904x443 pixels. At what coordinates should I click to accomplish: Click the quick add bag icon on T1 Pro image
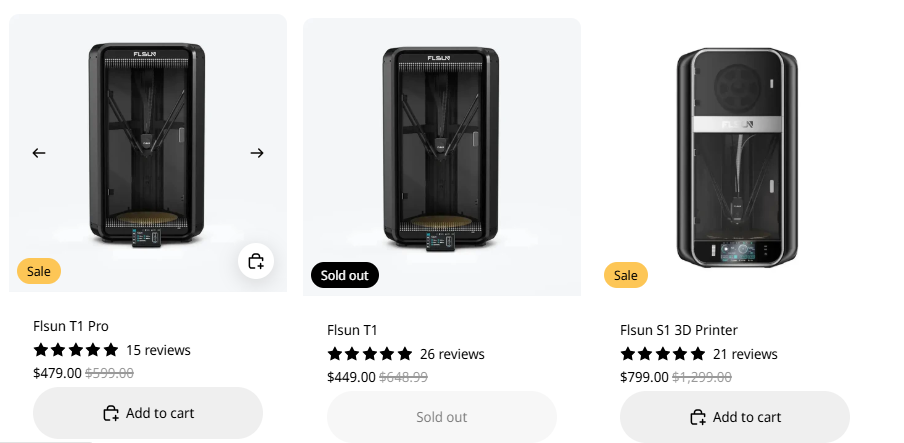(256, 262)
